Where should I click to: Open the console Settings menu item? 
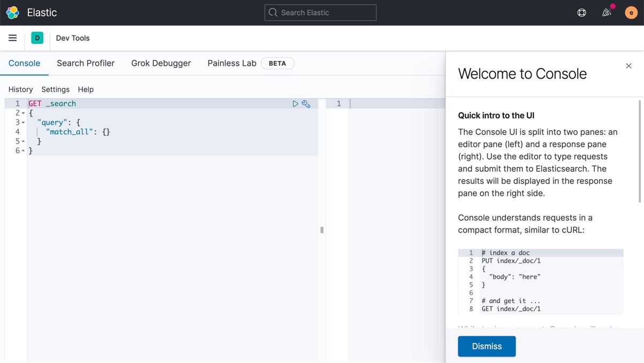[56, 89]
